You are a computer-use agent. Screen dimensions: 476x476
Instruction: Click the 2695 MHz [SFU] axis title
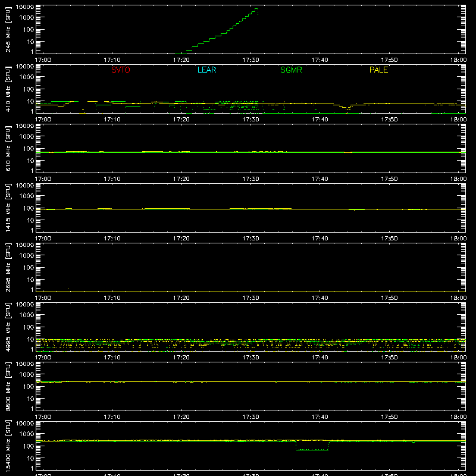(x=8, y=267)
